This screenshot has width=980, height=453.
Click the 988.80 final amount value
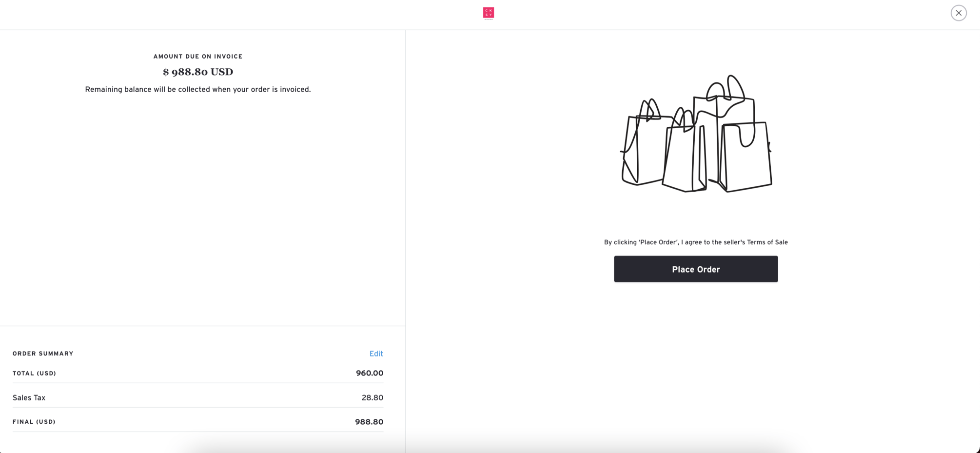click(369, 422)
